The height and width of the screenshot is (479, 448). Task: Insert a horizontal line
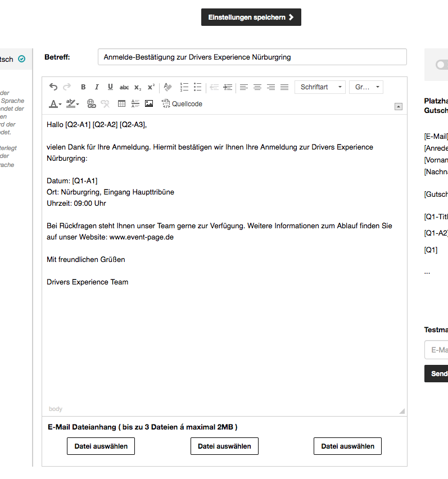pos(135,104)
